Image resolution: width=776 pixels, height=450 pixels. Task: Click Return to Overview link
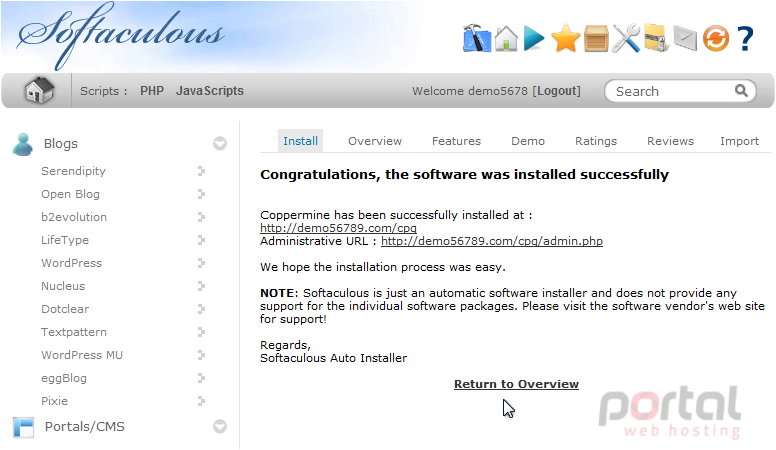coord(516,384)
